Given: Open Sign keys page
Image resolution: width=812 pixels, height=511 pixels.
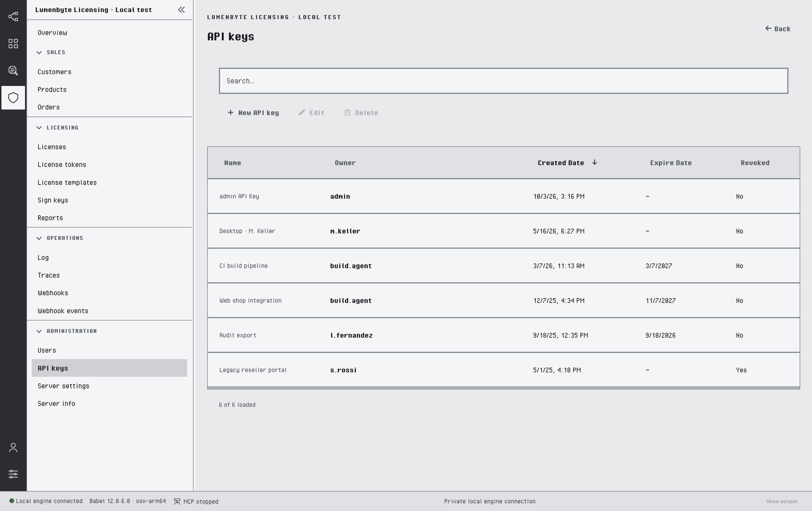Looking at the screenshot, I should pos(53,200).
